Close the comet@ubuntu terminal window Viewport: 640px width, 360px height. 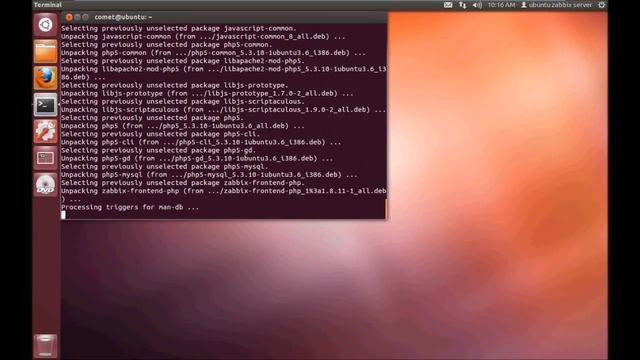tap(69, 17)
